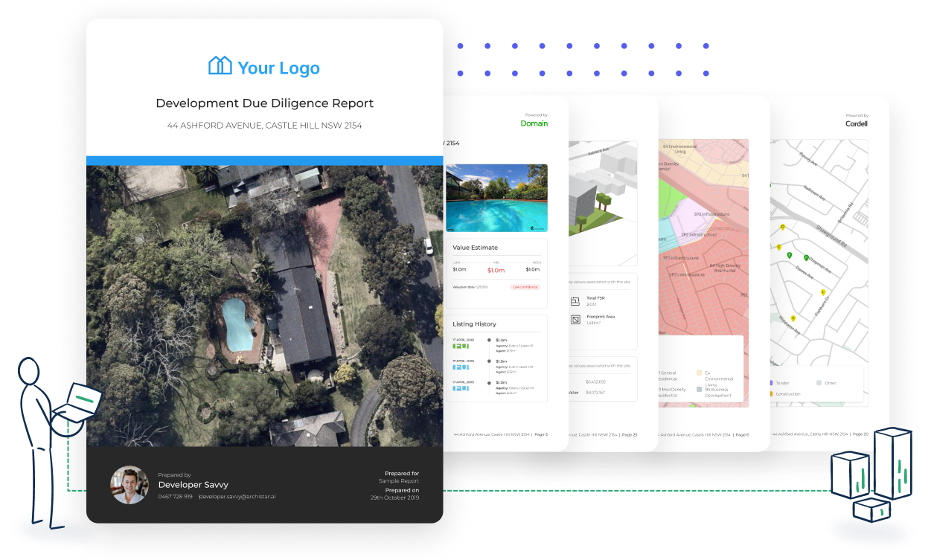Click the gray Other legend swatch
The height and width of the screenshot is (560, 931).
click(819, 383)
